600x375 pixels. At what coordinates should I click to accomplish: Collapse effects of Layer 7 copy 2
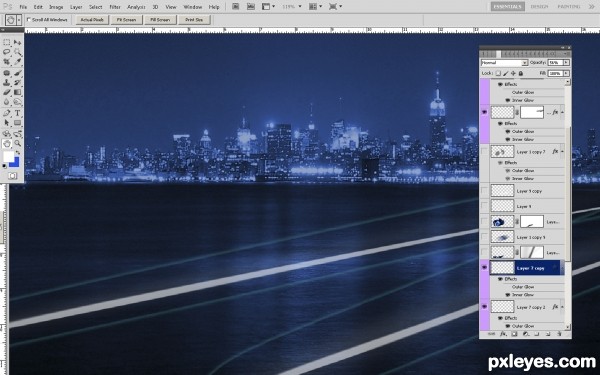[562, 307]
